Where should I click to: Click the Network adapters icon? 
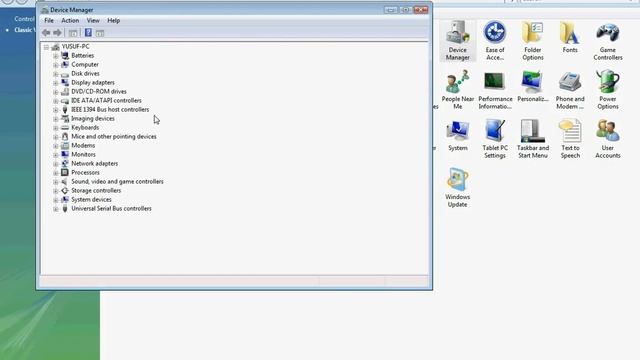(x=64, y=163)
